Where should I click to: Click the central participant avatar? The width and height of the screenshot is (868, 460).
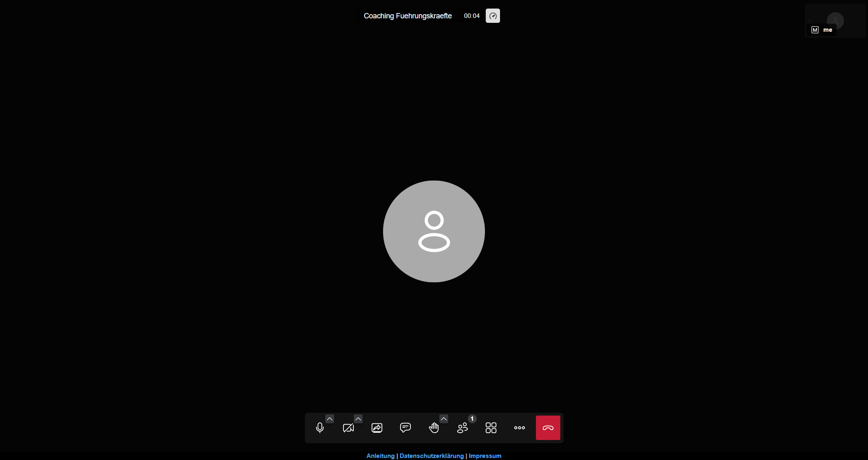[x=434, y=231]
